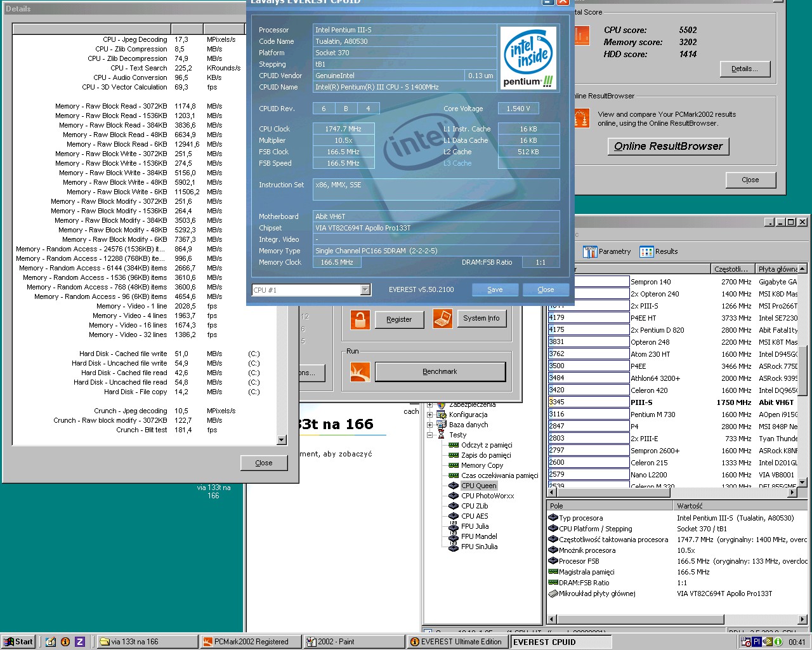Select the 'Typ procesora' field row

[x=678, y=518]
